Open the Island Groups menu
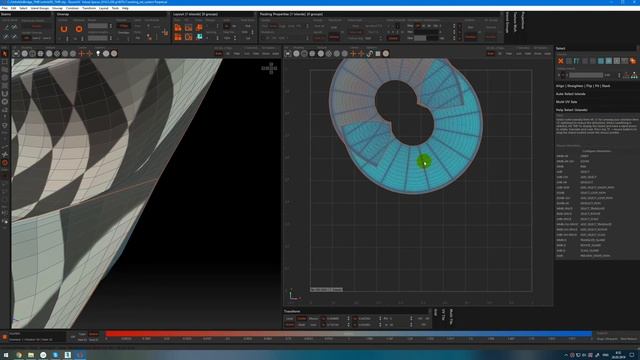 click(40, 8)
